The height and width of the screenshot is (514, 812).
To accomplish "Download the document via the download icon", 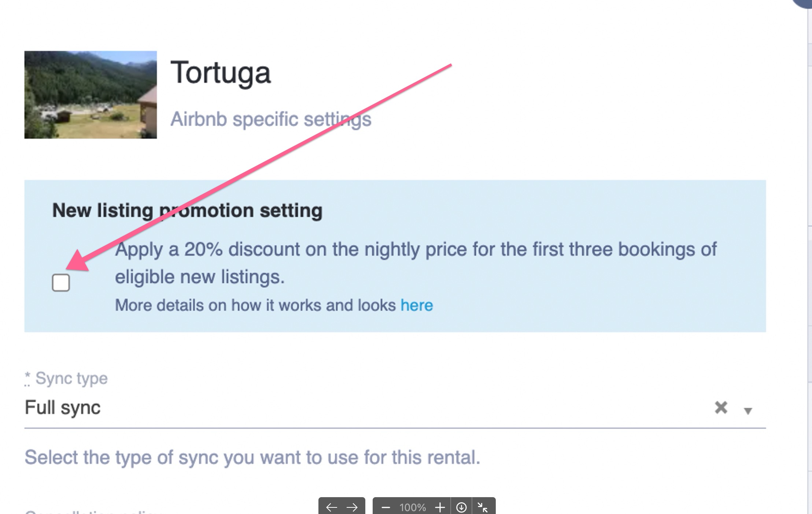I will pos(462,507).
